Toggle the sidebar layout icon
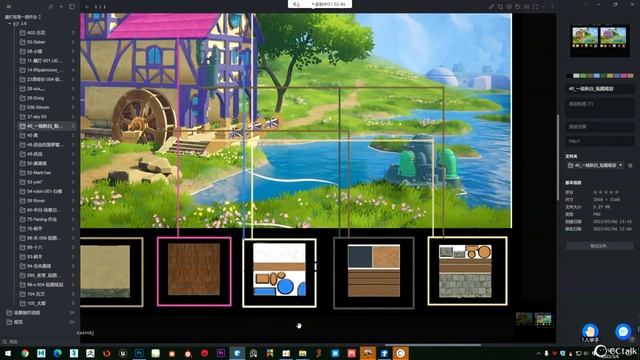This screenshot has height=360, width=640. [71, 7]
